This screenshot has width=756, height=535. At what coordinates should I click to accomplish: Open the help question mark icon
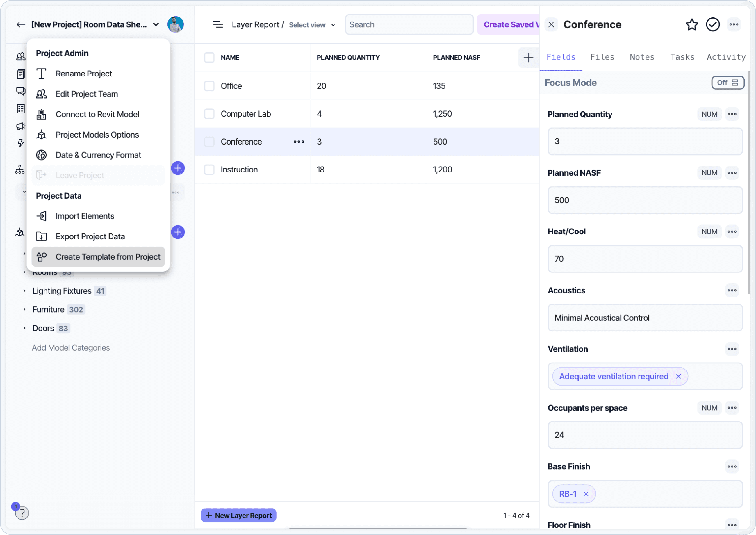click(x=22, y=513)
